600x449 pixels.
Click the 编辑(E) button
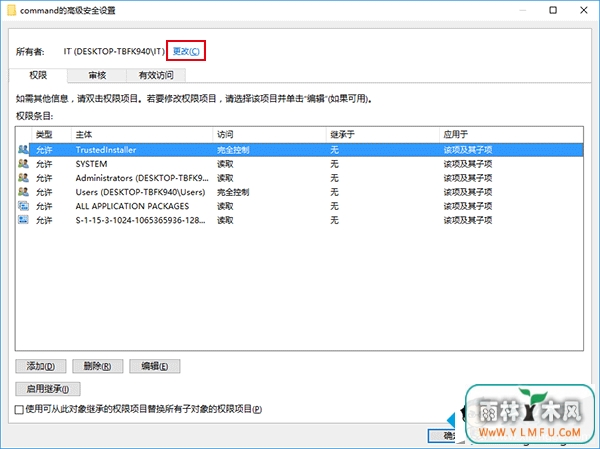155,366
